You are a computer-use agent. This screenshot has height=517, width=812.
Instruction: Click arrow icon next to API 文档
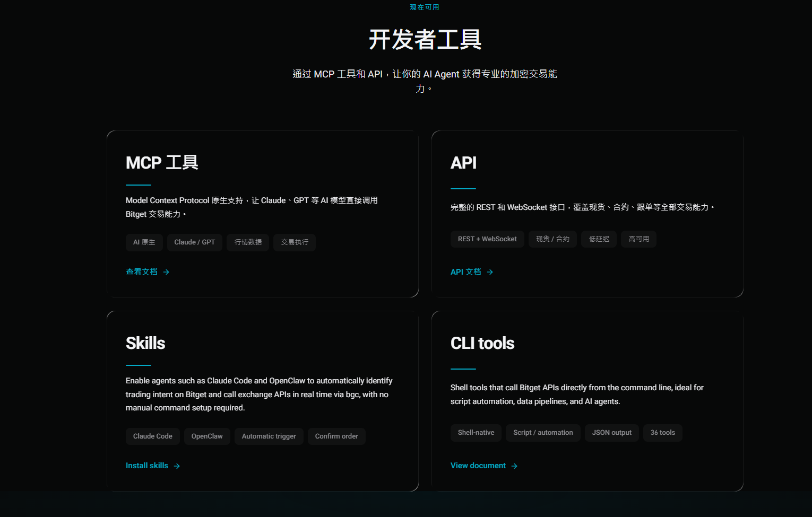[x=490, y=272]
